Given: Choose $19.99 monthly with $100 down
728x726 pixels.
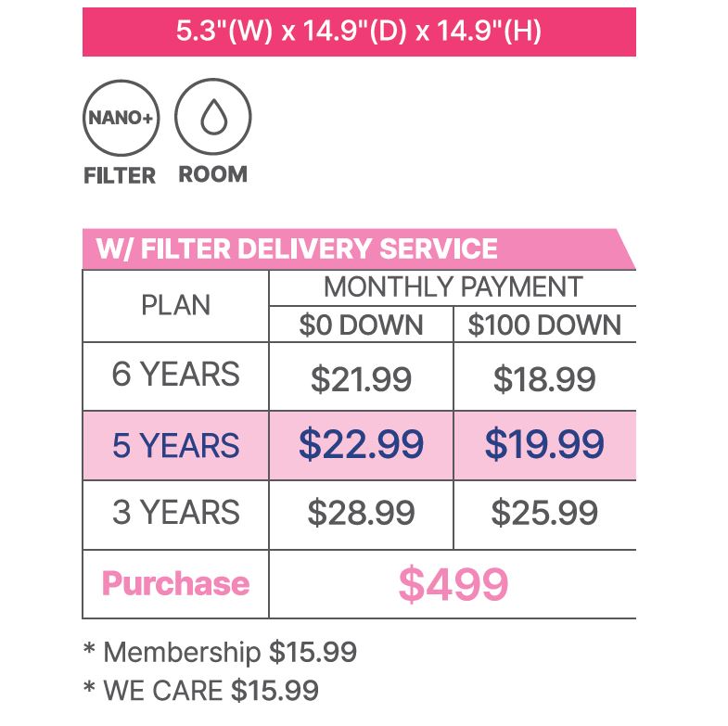Looking at the screenshot, I should [x=544, y=445].
